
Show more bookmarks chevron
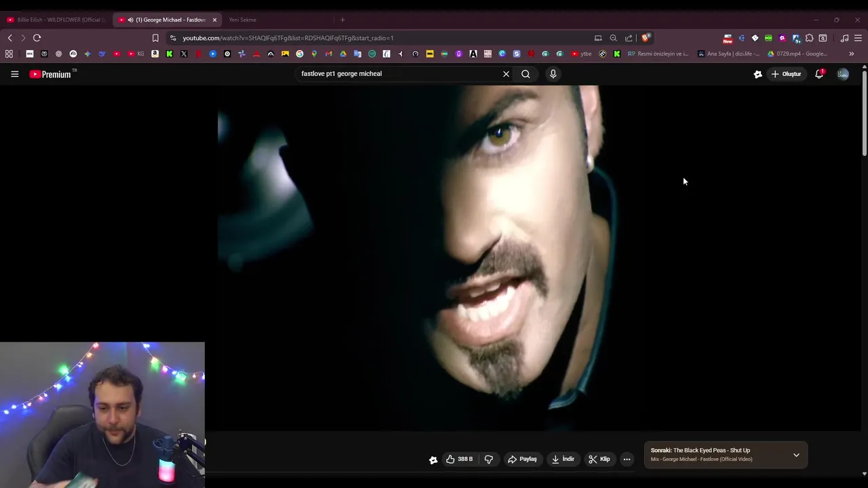tap(852, 54)
